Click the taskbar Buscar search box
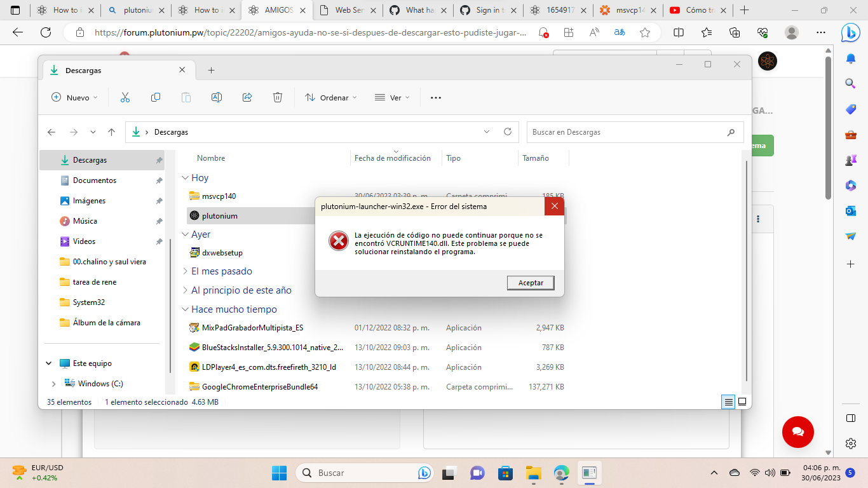Image resolution: width=868 pixels, height=488 pixels. click(365, 473)
